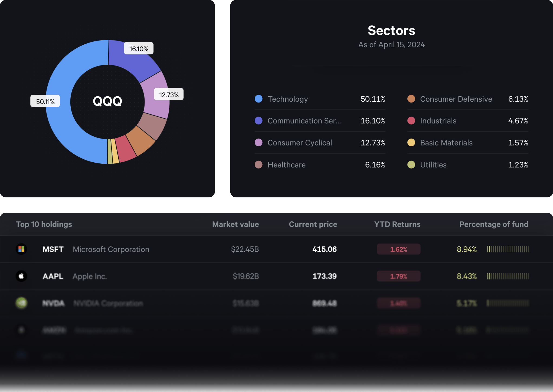Select the 16.10% chart label

(139, 49)
